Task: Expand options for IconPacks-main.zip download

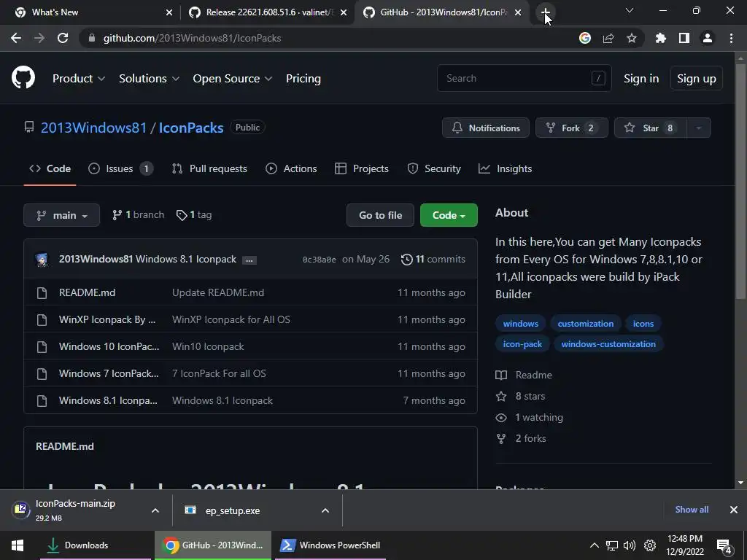Action: tap(155, 510)
